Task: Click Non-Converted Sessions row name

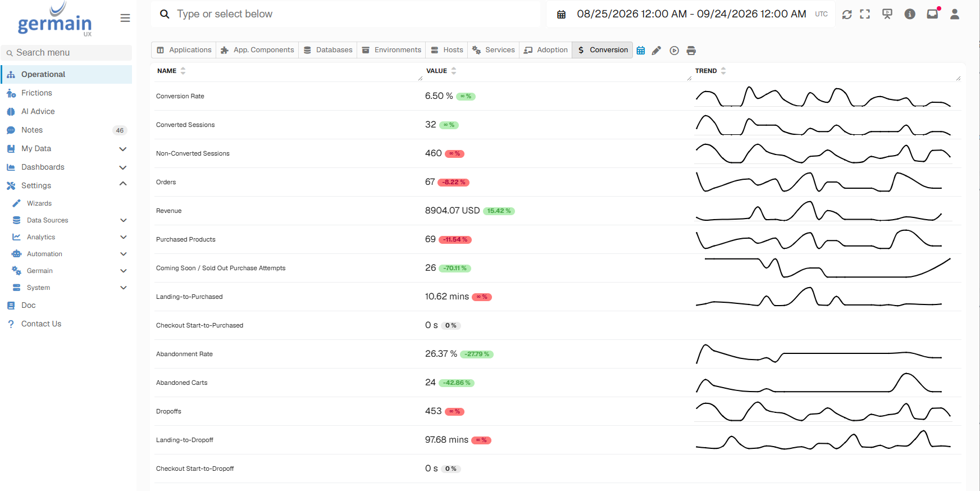Action: (x=193, y=153)
